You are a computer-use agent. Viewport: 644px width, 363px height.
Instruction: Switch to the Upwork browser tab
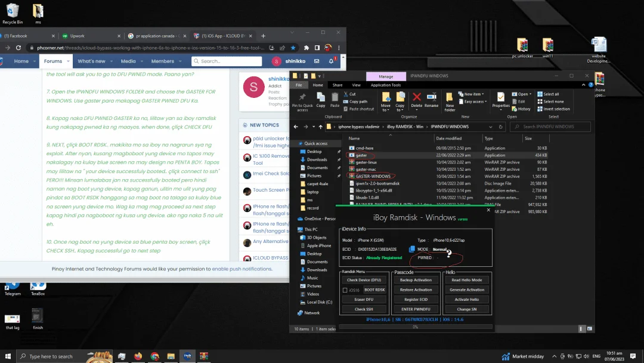tap(92, 36)
